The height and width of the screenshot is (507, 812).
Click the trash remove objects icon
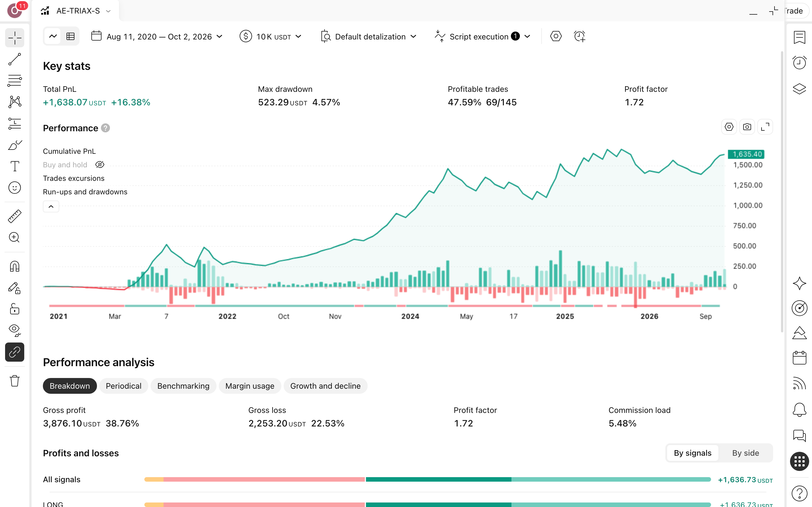click(15, 381)
